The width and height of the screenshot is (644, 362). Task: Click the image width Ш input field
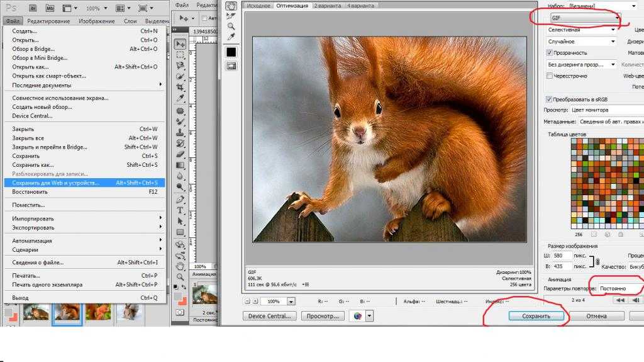(x=562, y=256)
